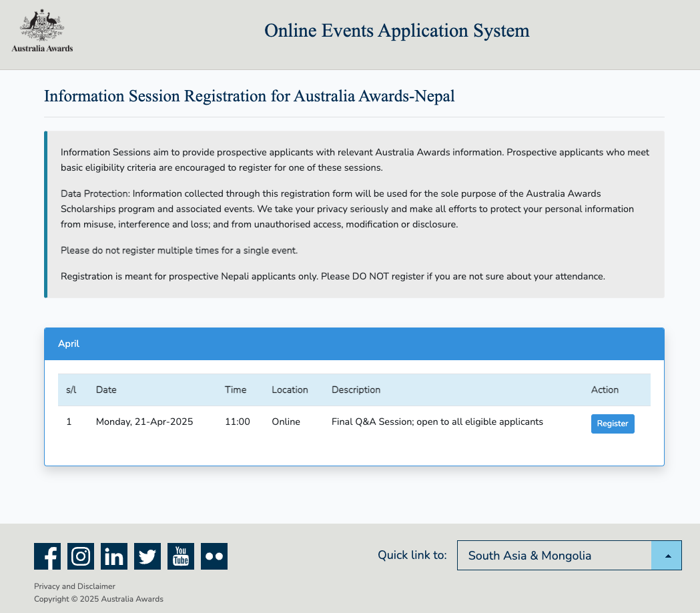
Task: Click the Register button for 21-Apr-2025 session
Action: (613, 424)
